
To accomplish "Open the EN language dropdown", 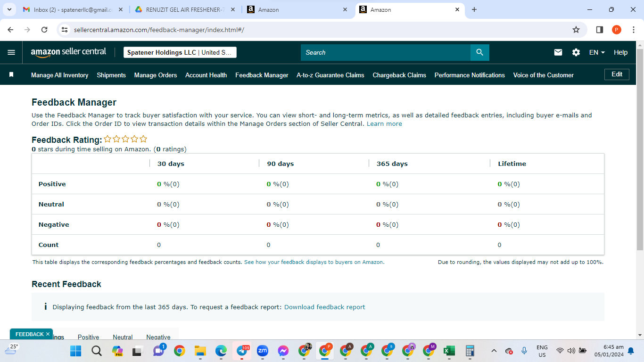I will click(597, 52).
